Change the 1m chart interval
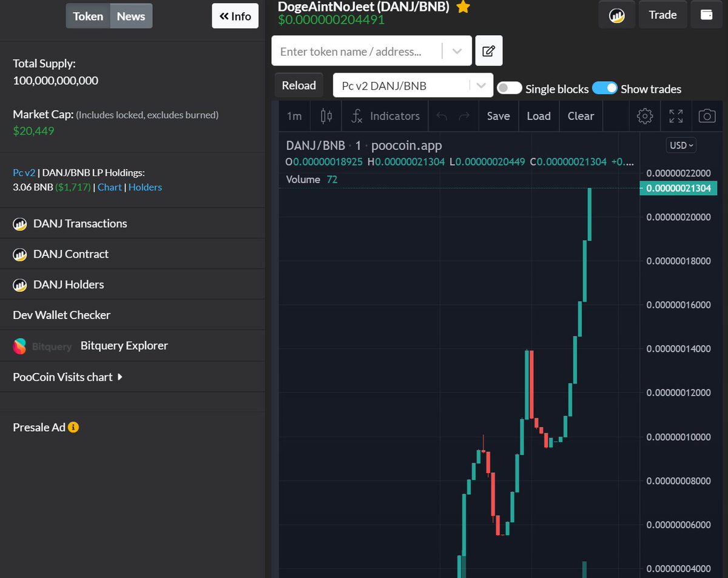This screenshot has height=578, width=728. tap(294, 116)
